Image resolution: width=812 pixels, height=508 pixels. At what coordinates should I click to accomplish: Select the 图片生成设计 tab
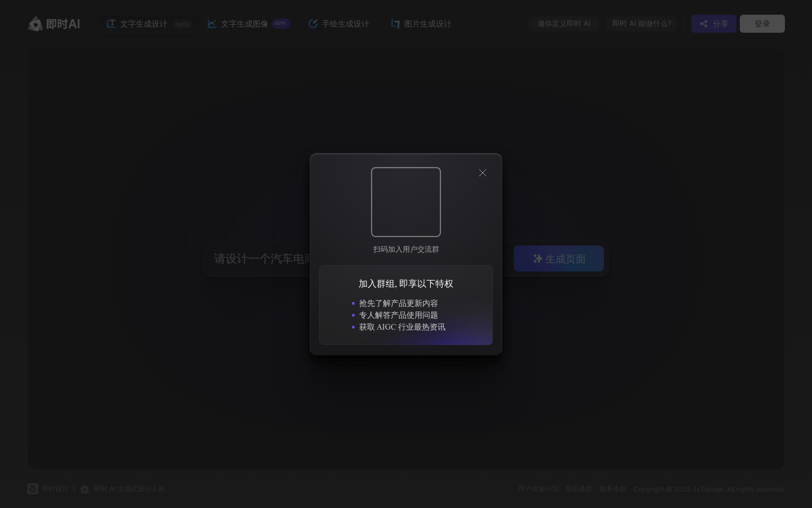pyautogui.click(x=421, y=24)
